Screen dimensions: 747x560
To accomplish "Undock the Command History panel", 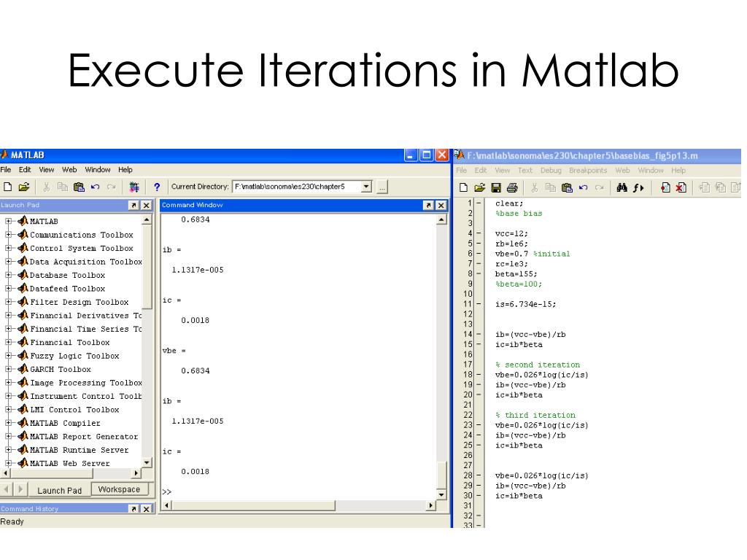I will click(134, 509).
